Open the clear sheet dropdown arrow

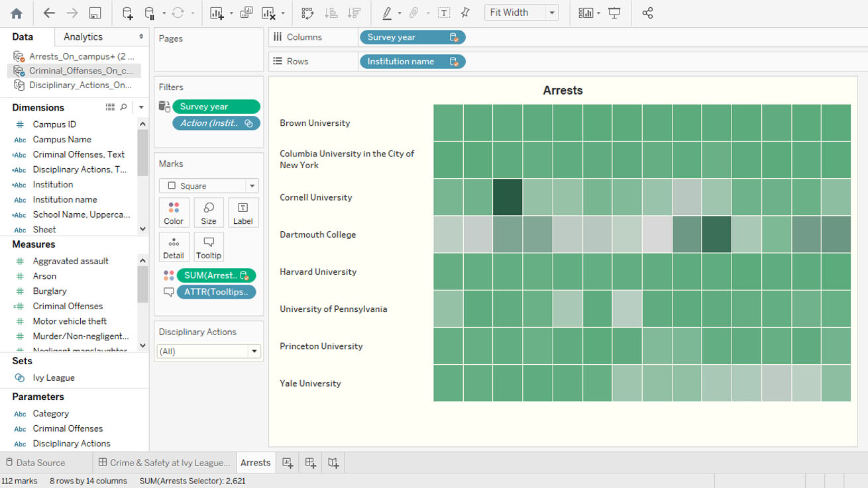point(283,13)
